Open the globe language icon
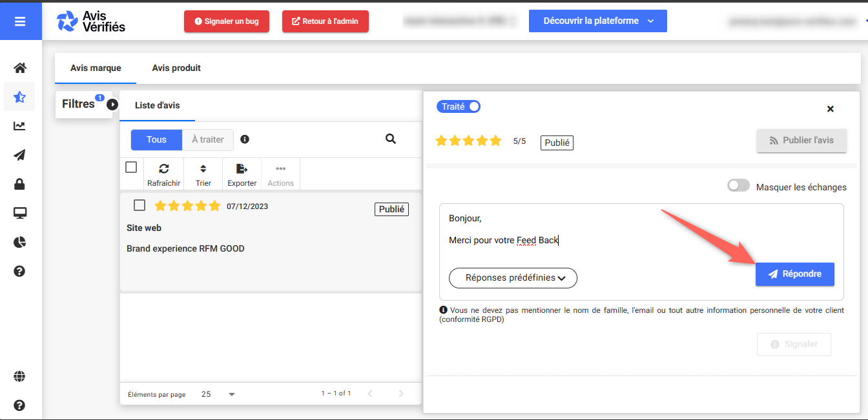This screenshot has height=420, width=868. click(x=20, y=376)
